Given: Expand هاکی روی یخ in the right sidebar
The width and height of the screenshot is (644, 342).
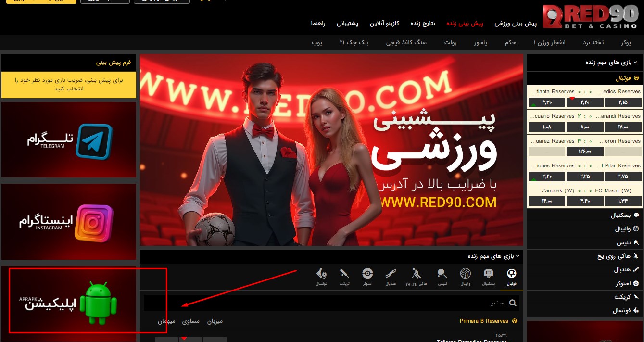Looking at the screenshot, I should click(x=585, y=256).
